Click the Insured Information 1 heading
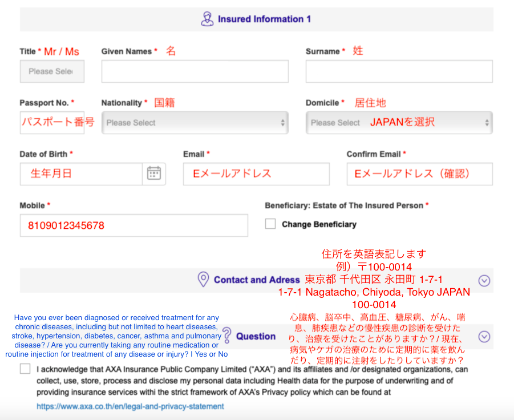 pyautogui.click(x=264, y=19)
